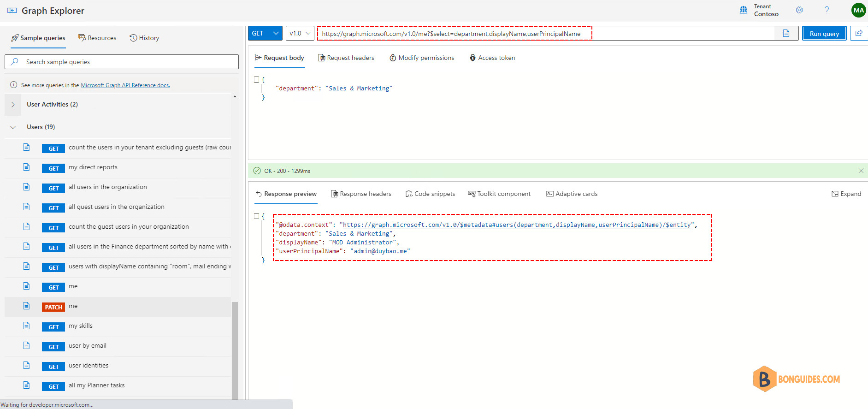Click the share query icon
The height and width of the screenshot is (409, 868).
[x=859, y=33]
